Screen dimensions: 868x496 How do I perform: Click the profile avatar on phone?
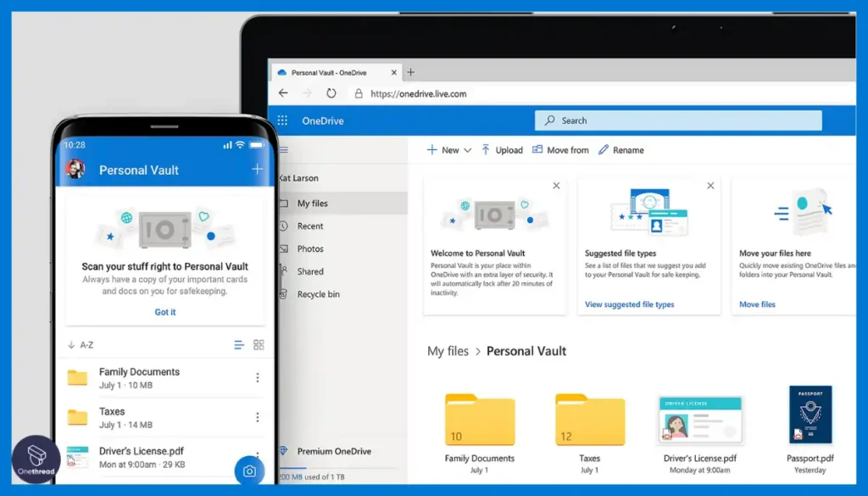[75, 169]
